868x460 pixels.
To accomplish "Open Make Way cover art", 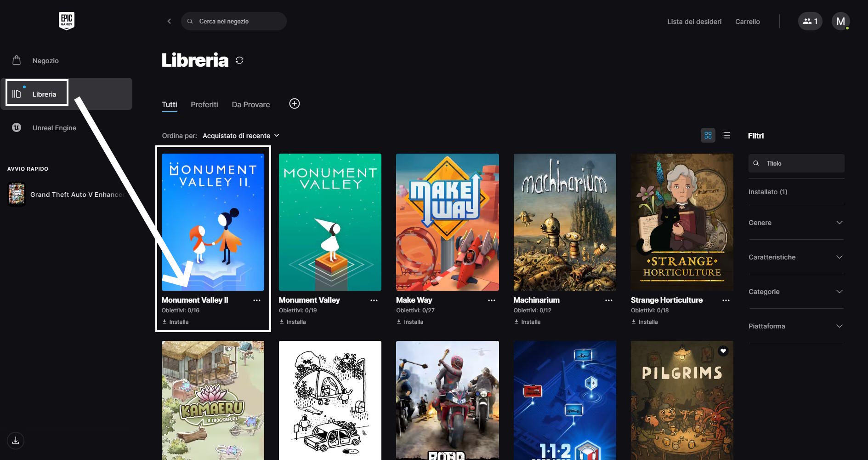I will coord(448,222).
